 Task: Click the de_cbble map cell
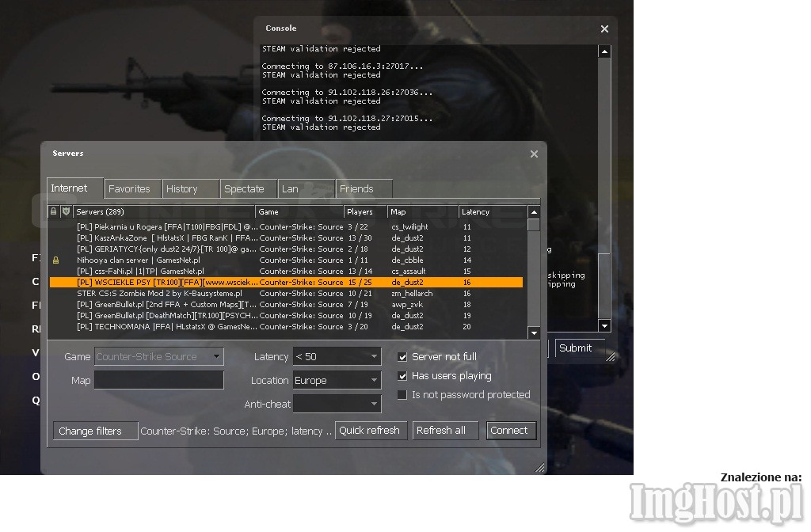(x=407, y=260)
